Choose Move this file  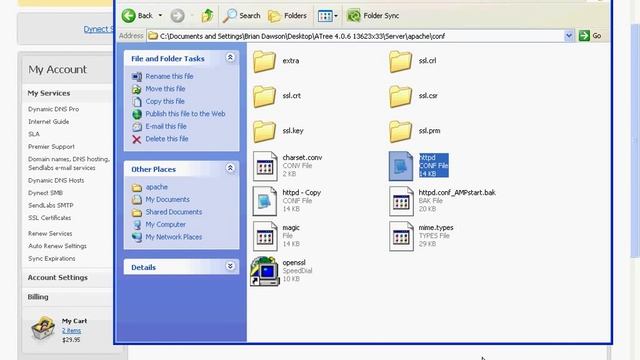[165, 89]
